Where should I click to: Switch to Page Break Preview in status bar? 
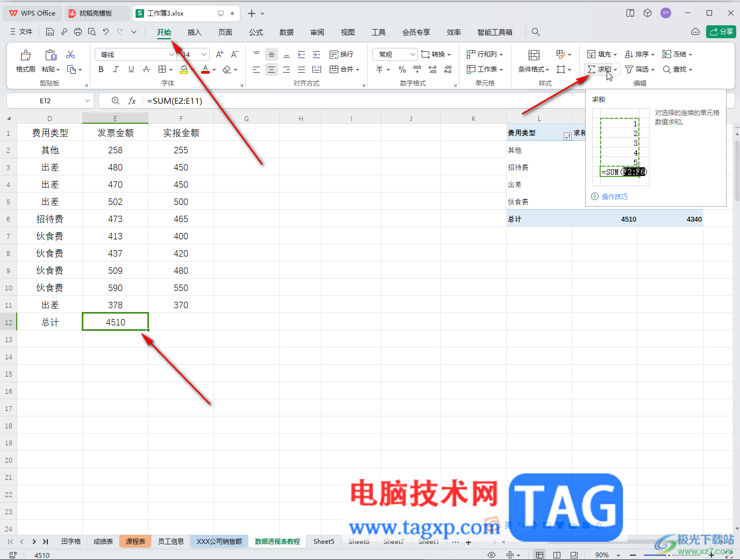tap(557, 555)
